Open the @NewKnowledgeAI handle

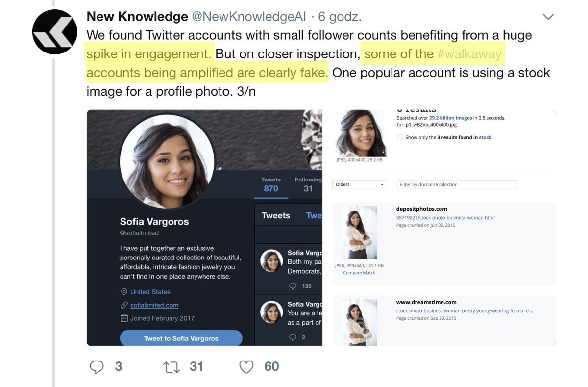click(248, 17)
